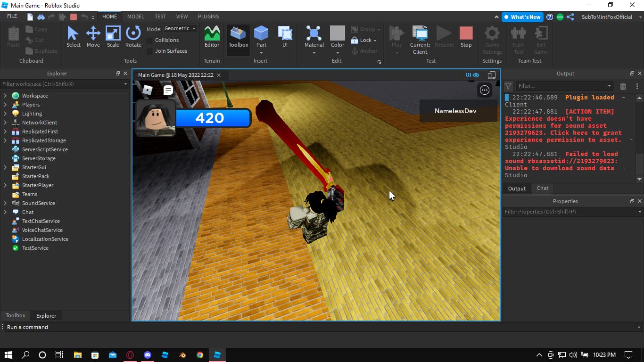Pick the Select tool in Tools
Viewport: 644px width, 362px height.
(73, 37)
